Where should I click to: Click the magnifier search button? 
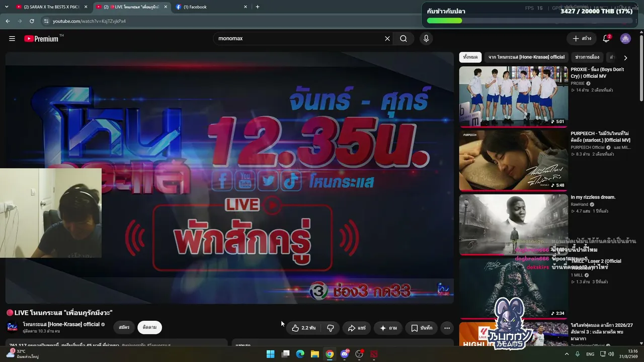[x=404, y=39]
